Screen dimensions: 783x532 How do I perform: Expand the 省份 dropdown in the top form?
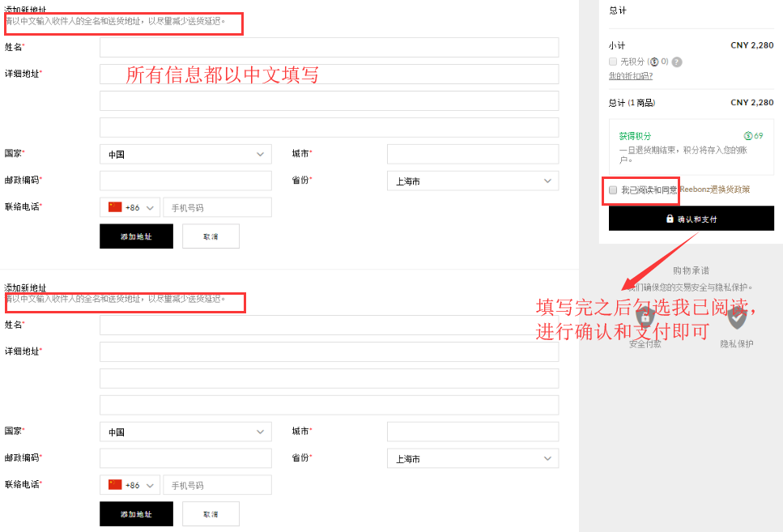coord(473,181)
